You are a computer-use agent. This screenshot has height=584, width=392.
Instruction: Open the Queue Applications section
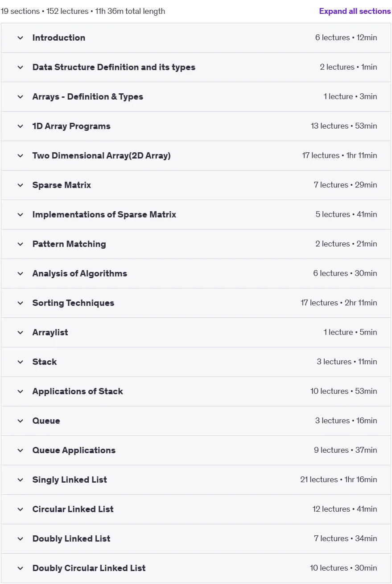pyautogui.click(x=196, y=451)
